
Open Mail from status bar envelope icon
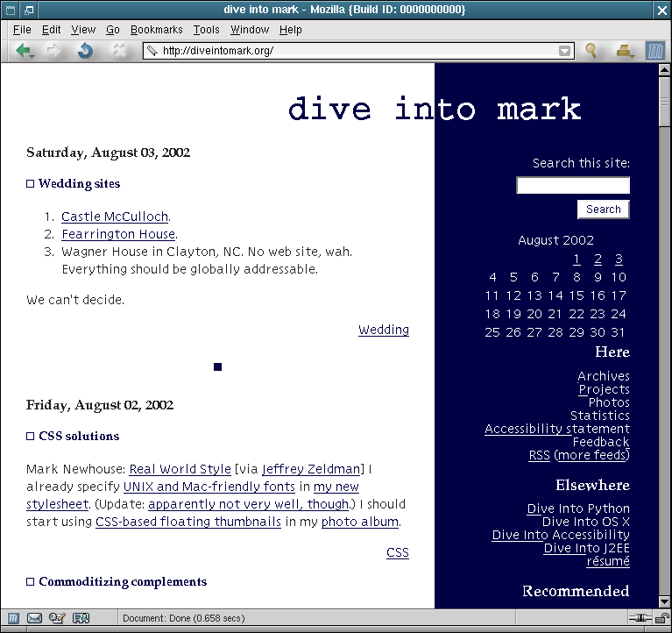(x=34, y=618)
